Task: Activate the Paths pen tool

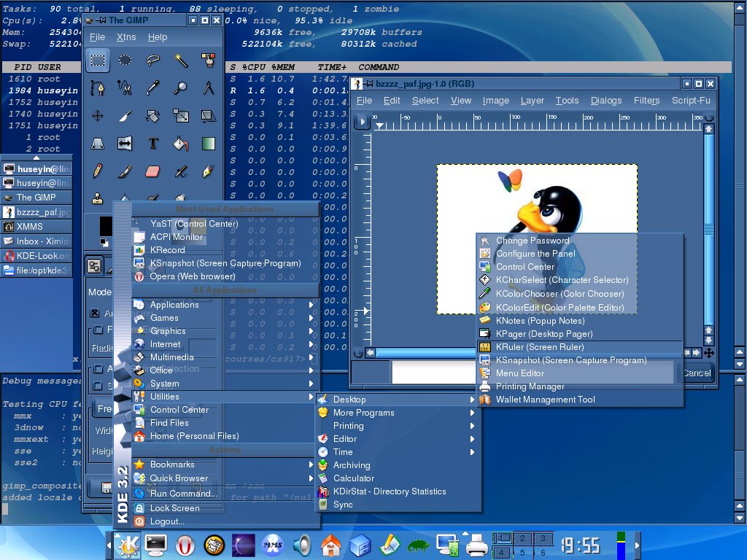Action: click(x=98, y=88)
